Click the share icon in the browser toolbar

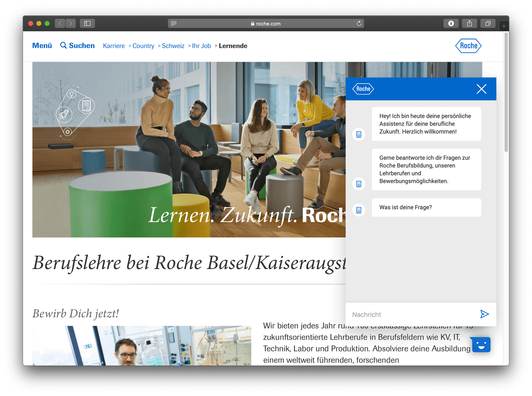pyautogui.click(x=469, y=24)
